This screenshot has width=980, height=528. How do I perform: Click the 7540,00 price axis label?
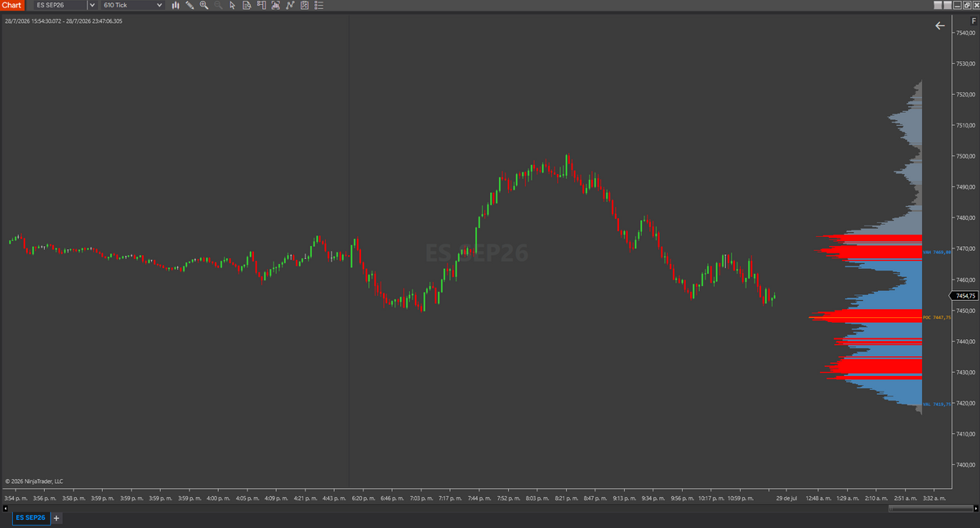[965, 33]
